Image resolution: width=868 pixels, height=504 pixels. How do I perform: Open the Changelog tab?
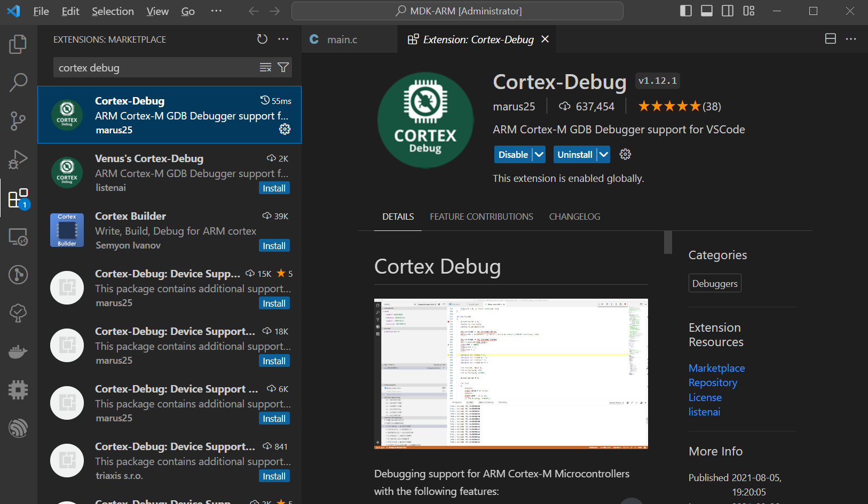[574, 217]
